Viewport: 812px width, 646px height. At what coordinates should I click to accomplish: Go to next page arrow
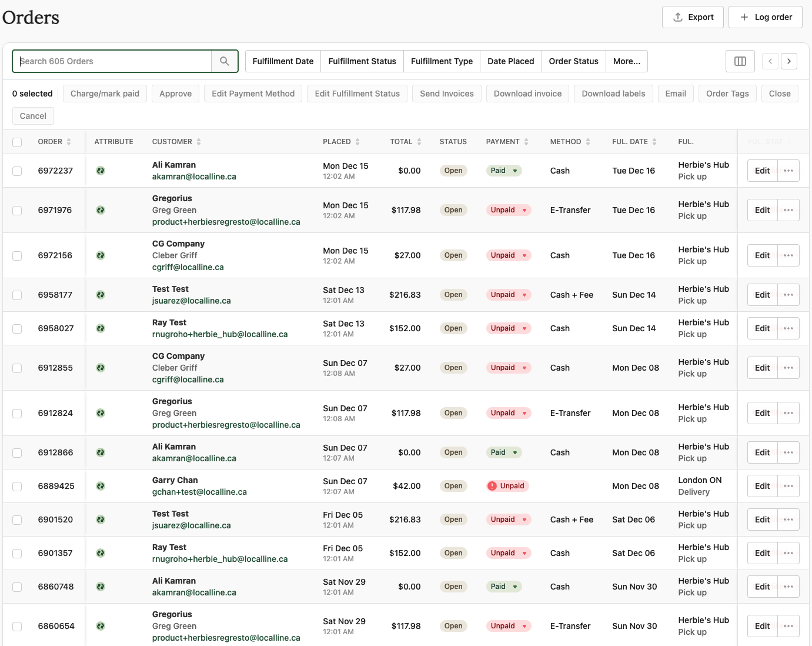tap(789, 61)
